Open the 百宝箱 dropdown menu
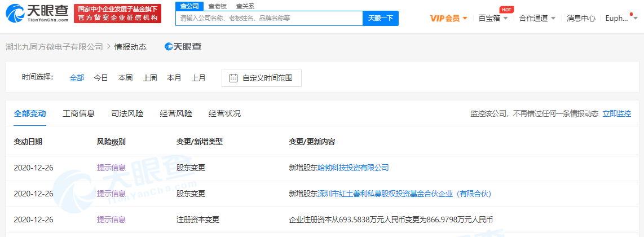Viewport: 644px width, 237px height. coord(493,19)
